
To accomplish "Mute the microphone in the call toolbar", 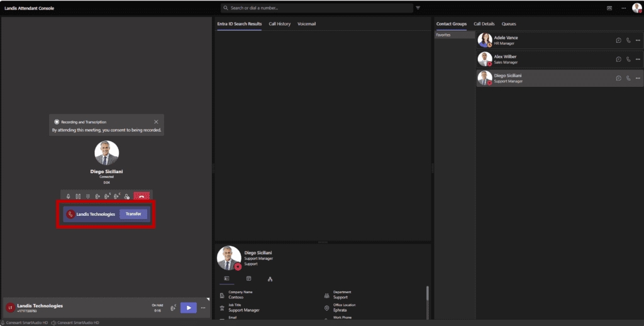I will pyautogui.click(x=69, y=196).
